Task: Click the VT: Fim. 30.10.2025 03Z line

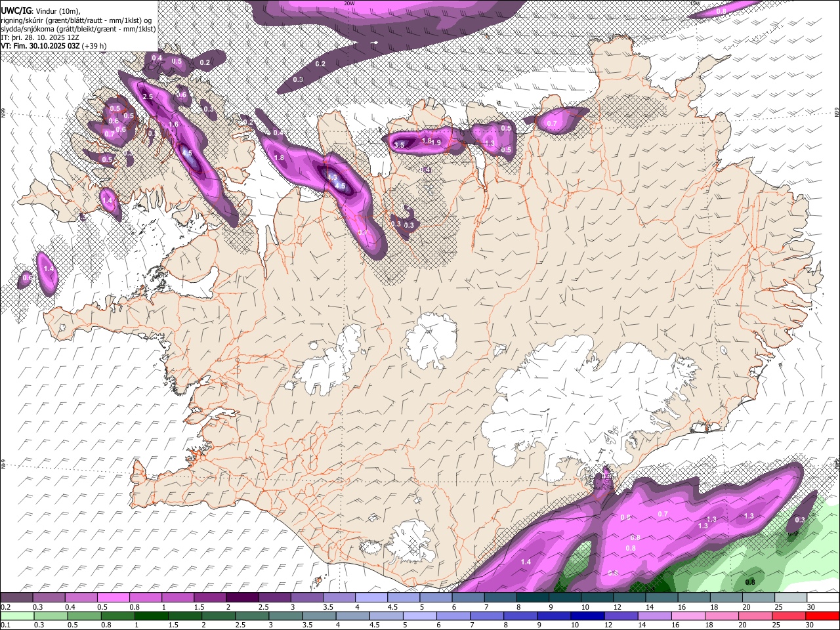Action: point(53,46)
